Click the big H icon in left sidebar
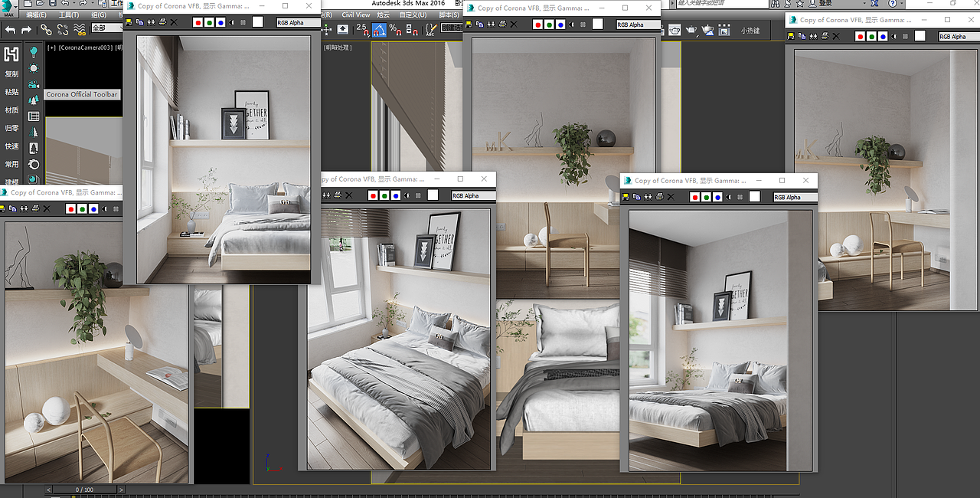Screen dimensions: 980x498 [11, 54]
